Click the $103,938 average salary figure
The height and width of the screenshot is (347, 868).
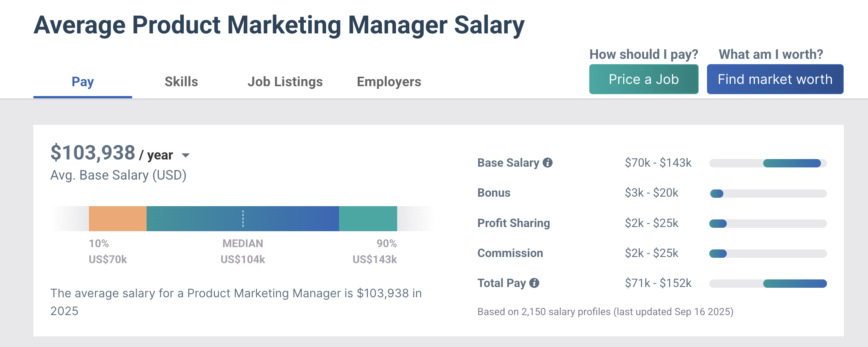tap(93, 153)
